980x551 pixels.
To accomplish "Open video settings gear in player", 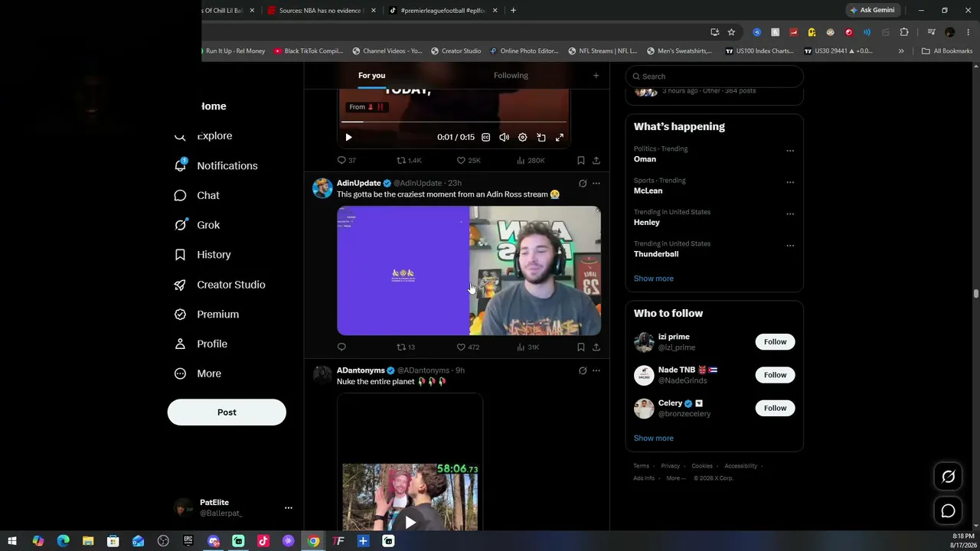I will point(523,138).
